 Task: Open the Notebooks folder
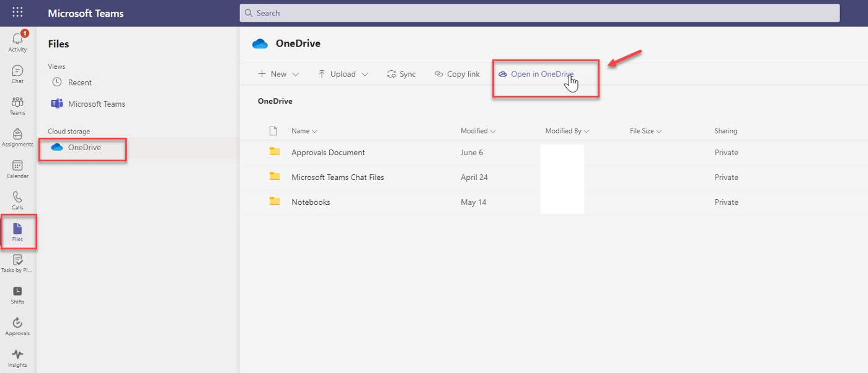(x=311, y=202)
